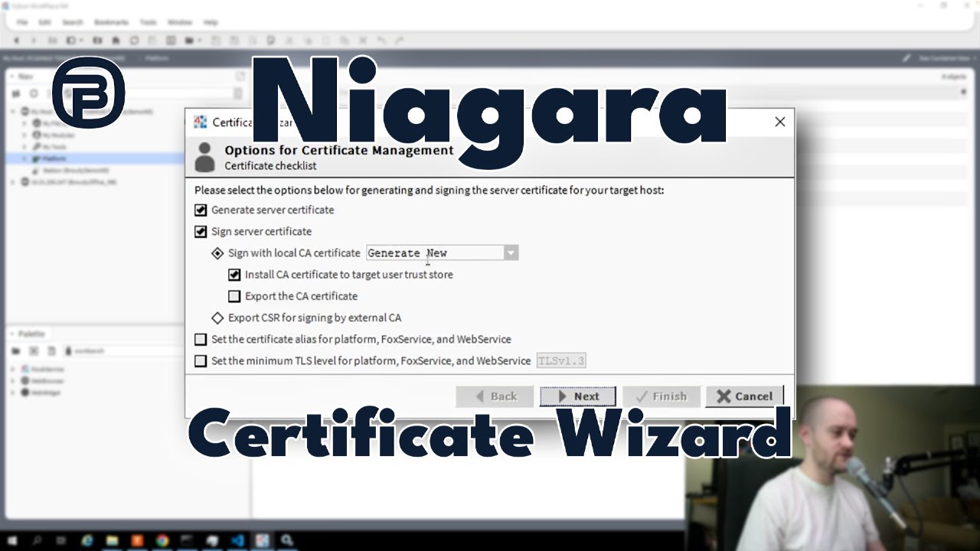Close the Certificate Wizard dialog with X
Image resolution: width=980 pixels, height=551 pixels.
(779, 122)
